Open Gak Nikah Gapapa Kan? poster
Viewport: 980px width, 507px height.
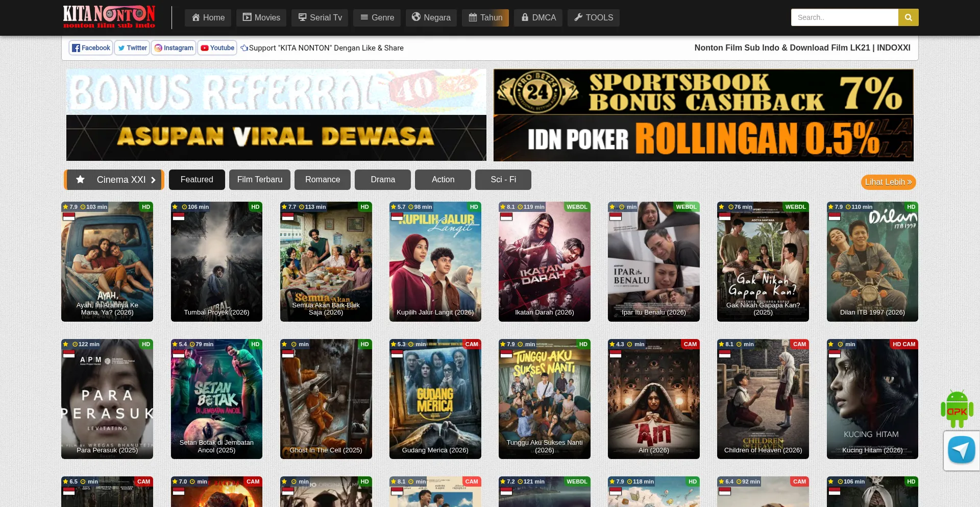763,261
